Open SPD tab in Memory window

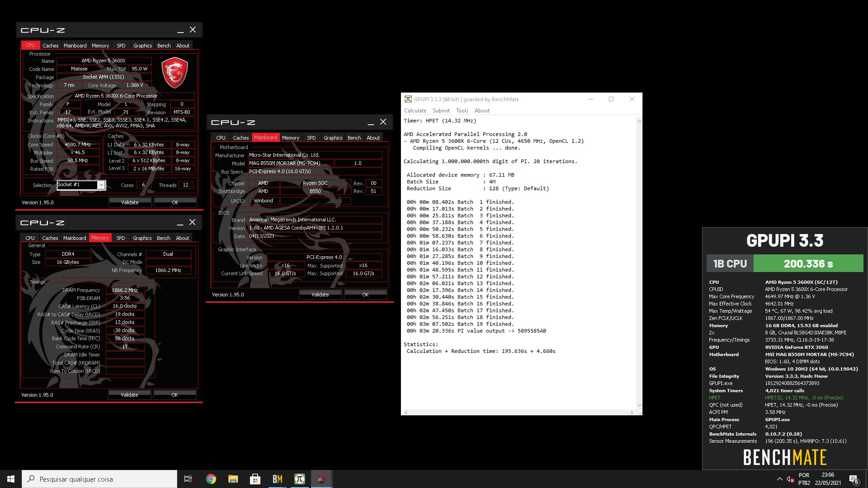pyautogui.click(x=121, y=238)
